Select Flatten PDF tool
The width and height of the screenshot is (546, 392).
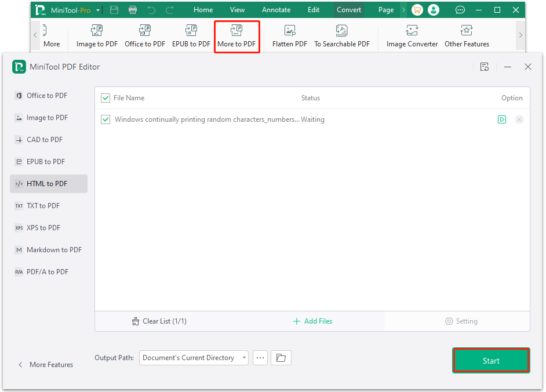290,35
